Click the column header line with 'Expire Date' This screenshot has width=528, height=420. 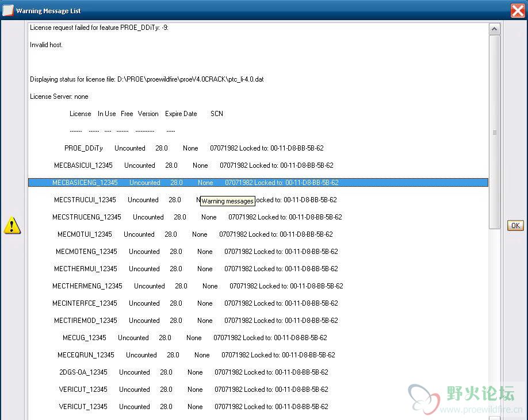[x=258, y=114]
